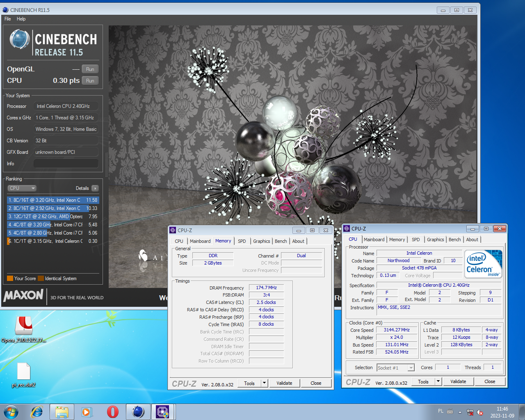
Task: Click Close button in right CPU-Z window
Action: [490, 381]
